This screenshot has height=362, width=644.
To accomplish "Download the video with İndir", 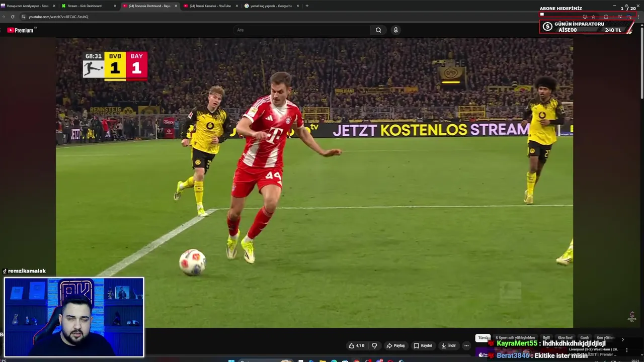I will [448, 346].
